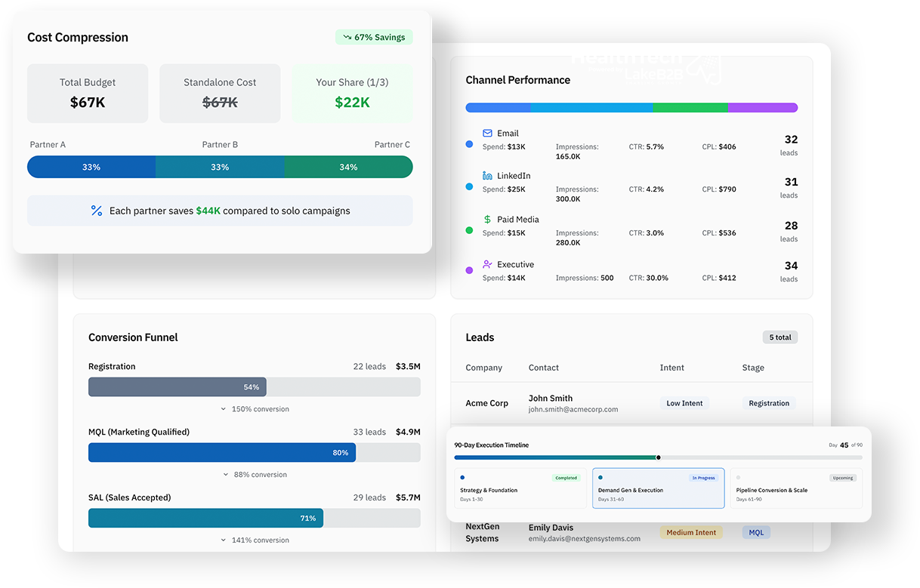The height and width of the screenshot is (588, 920).
Task: Expand the 141% conversion chevron under SAL
Action: point(224,540)
